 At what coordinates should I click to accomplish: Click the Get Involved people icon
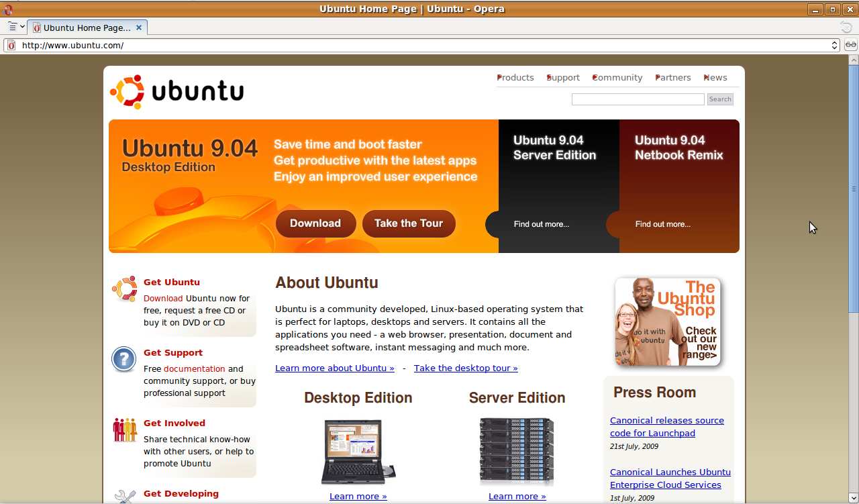pos(125,430)
